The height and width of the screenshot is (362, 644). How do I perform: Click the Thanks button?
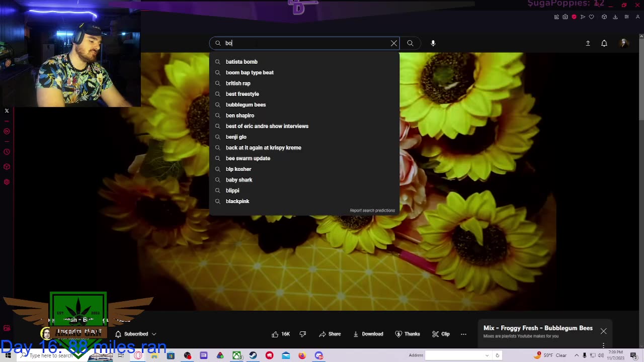(408, 334)
